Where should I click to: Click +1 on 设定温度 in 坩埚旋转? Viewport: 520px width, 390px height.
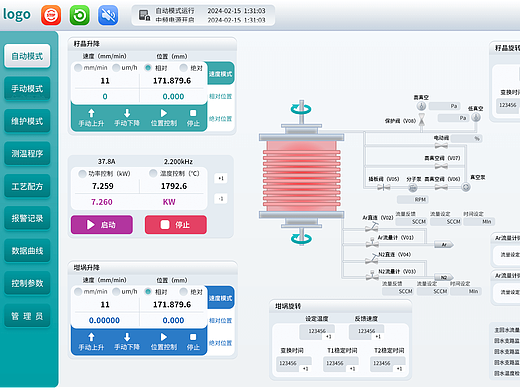[x=328, y=337]
